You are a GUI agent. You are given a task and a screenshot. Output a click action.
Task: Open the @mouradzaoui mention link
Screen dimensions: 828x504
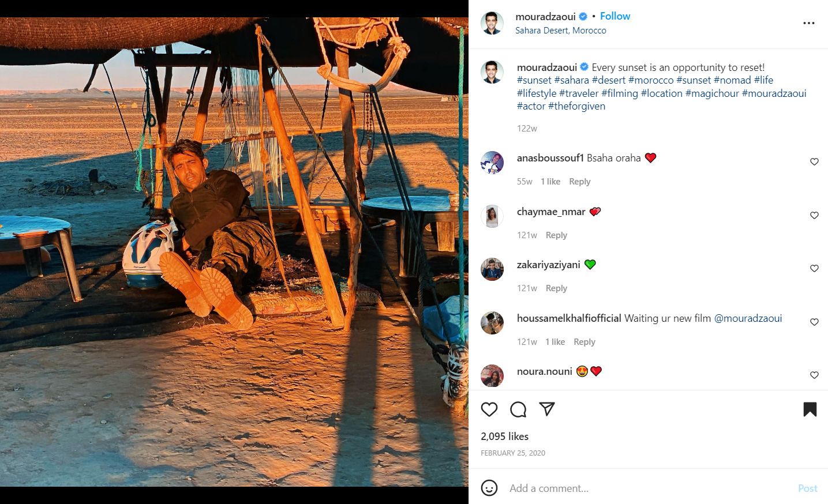tap(748, 318)
